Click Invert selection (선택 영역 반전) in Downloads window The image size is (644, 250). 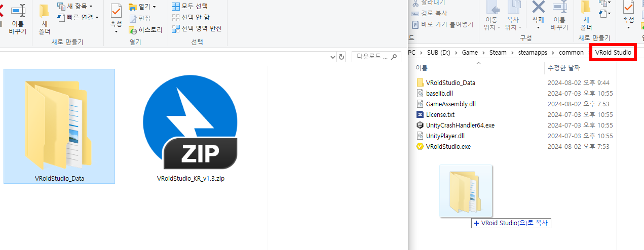click(x=197, y=28)
